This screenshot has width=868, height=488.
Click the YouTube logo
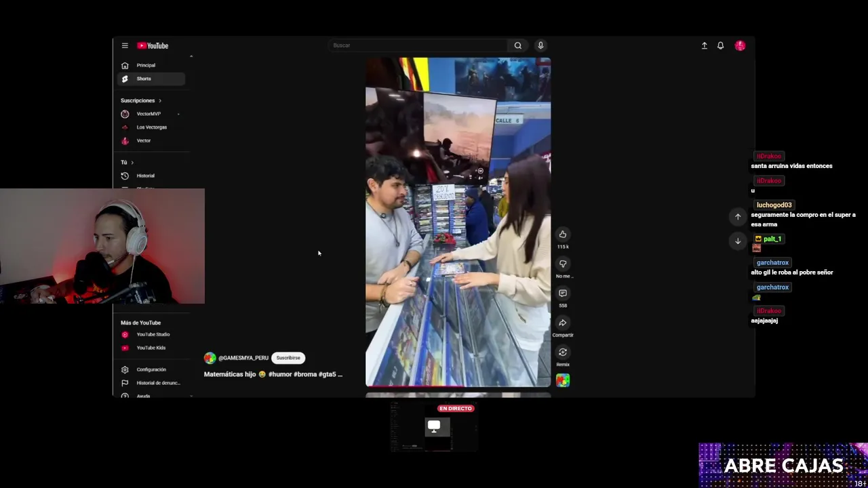(x=153, y=45)
